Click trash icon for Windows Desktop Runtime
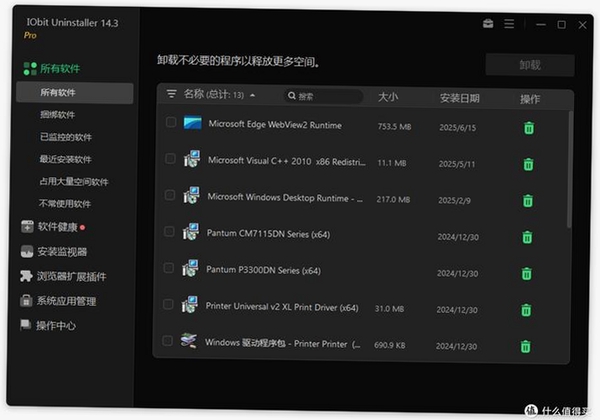This screenshot has height=420, width=600. pyautogui.click(x=528, y=200)
